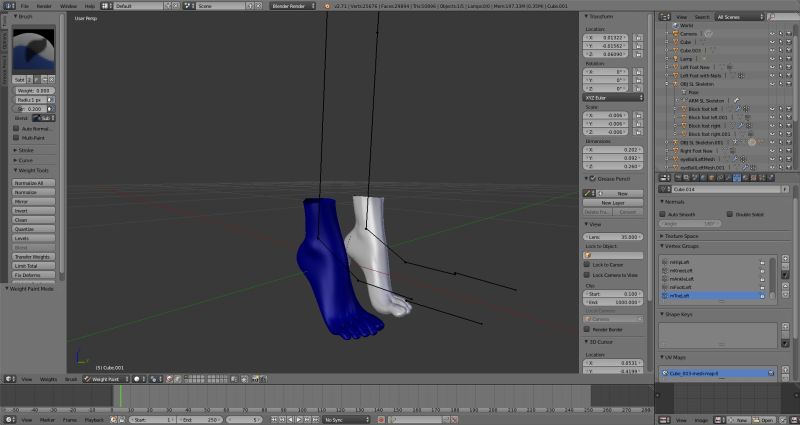
Task: Click the brush preview thumbnail
Action: 34,49
